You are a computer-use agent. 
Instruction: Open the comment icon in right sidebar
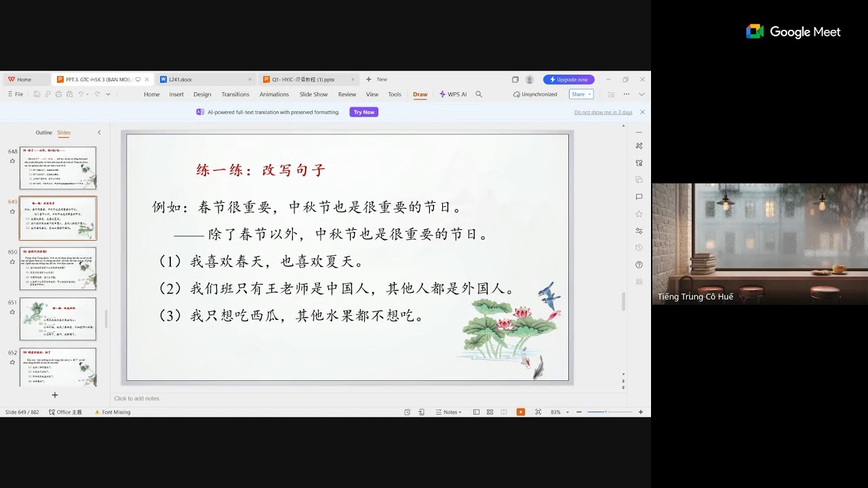(639, 197)
